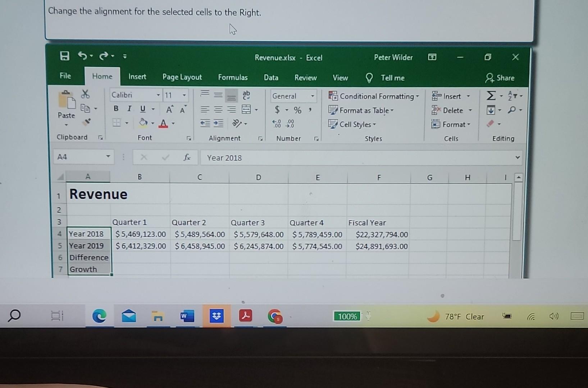Screen dimensions: 588x388
Task: Click the Peter Wilder account name
Action: coord(393,57)
